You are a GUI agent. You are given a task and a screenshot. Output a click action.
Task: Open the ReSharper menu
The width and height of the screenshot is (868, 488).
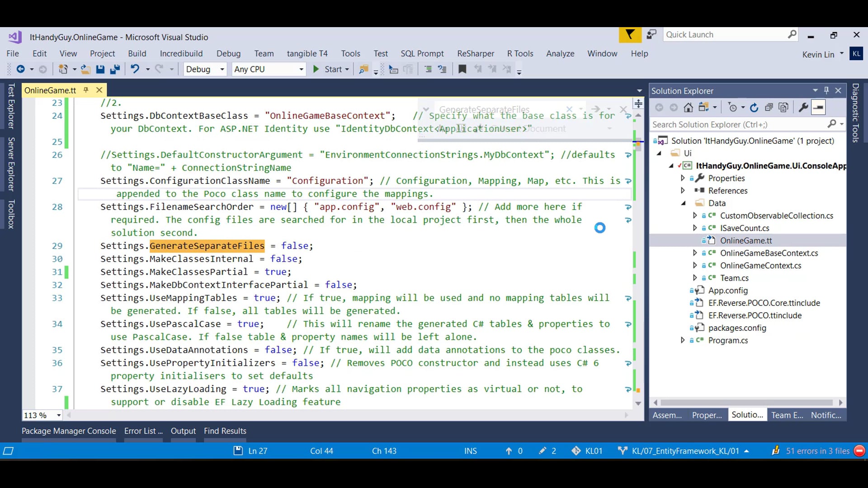pos(475,53)
